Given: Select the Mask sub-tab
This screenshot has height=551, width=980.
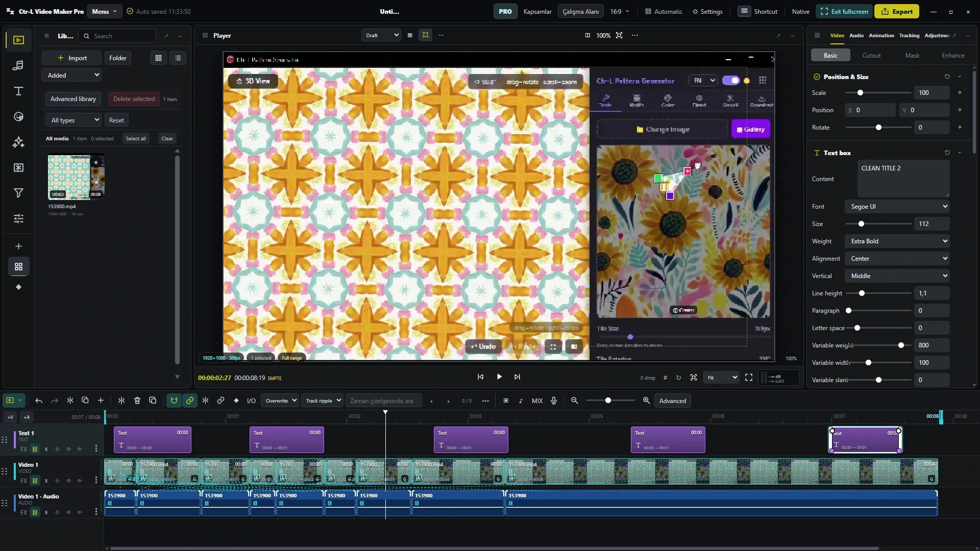Looking at the screenshot, I should 912,56.
